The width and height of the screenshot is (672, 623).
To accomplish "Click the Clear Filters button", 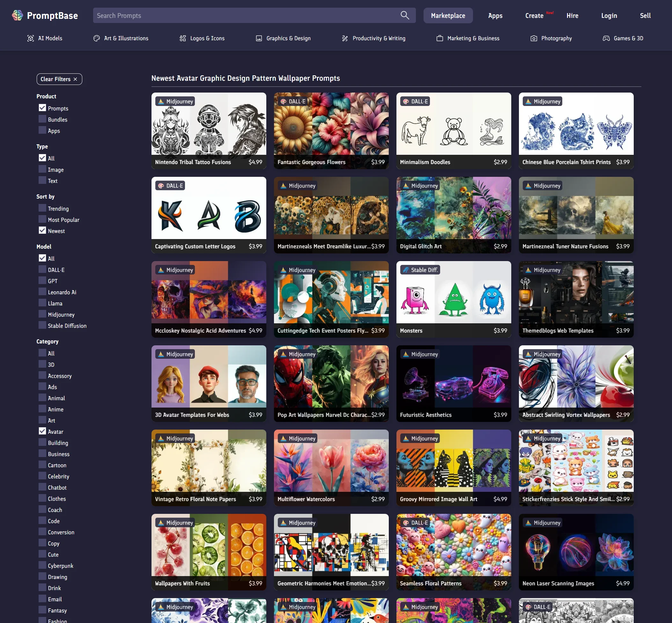I will click(x=59, y=79).
